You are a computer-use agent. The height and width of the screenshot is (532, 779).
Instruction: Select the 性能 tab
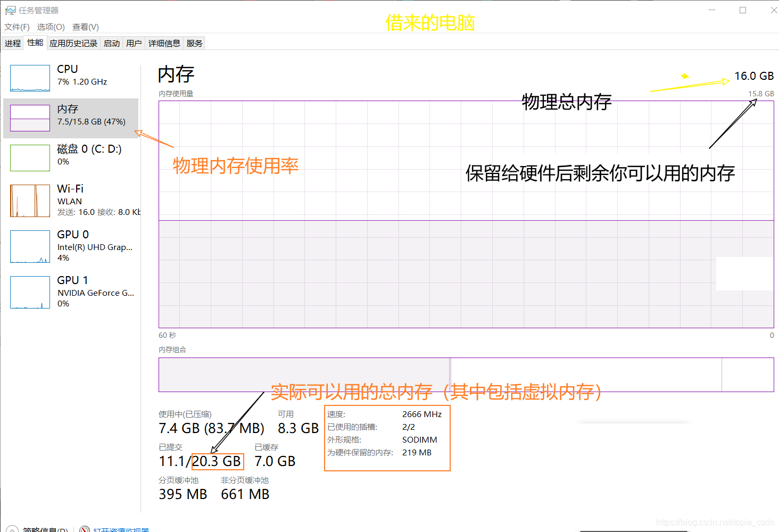pyautogui.click(x=35, y=43)
